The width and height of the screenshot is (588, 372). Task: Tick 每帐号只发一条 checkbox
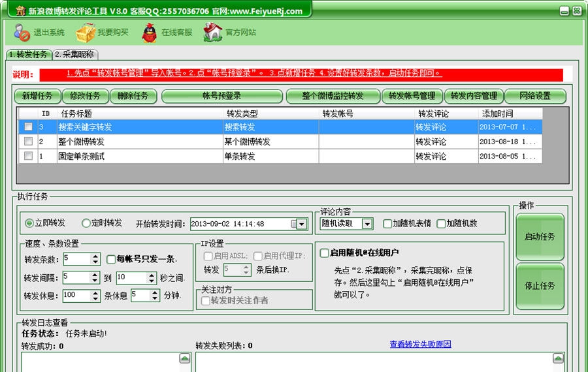(x=111, y=259)
